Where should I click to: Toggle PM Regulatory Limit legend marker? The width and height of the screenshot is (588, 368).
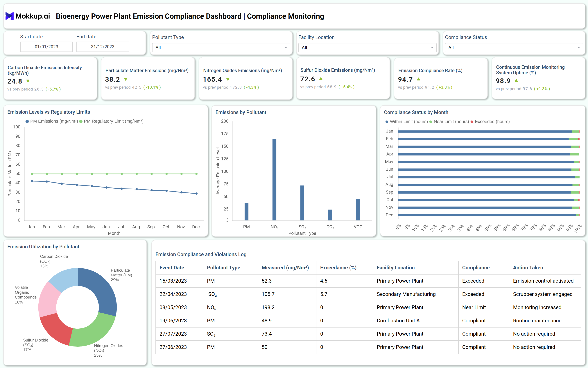(x=81, y=121)
